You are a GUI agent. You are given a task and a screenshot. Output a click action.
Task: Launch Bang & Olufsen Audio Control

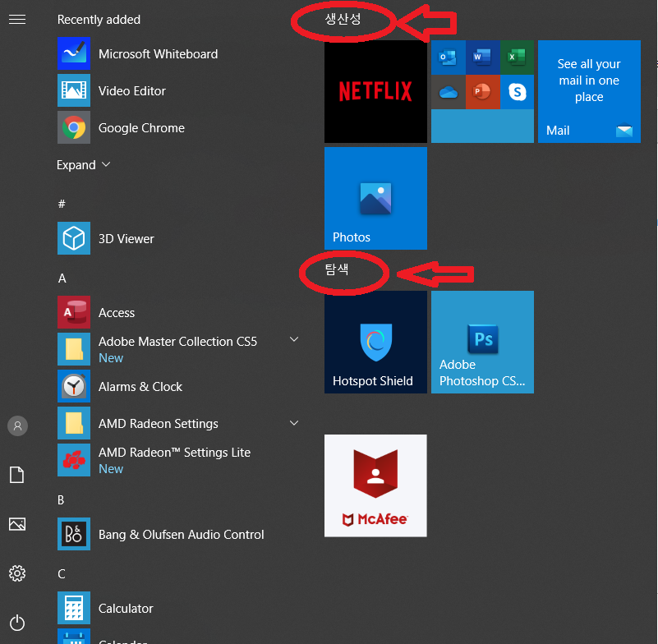[x=178, y=534]
